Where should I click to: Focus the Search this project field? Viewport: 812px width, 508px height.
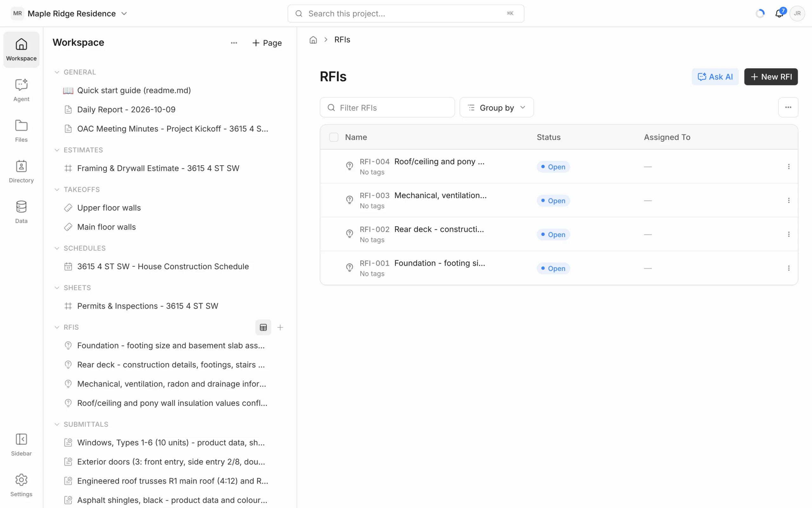coord(406,13)
